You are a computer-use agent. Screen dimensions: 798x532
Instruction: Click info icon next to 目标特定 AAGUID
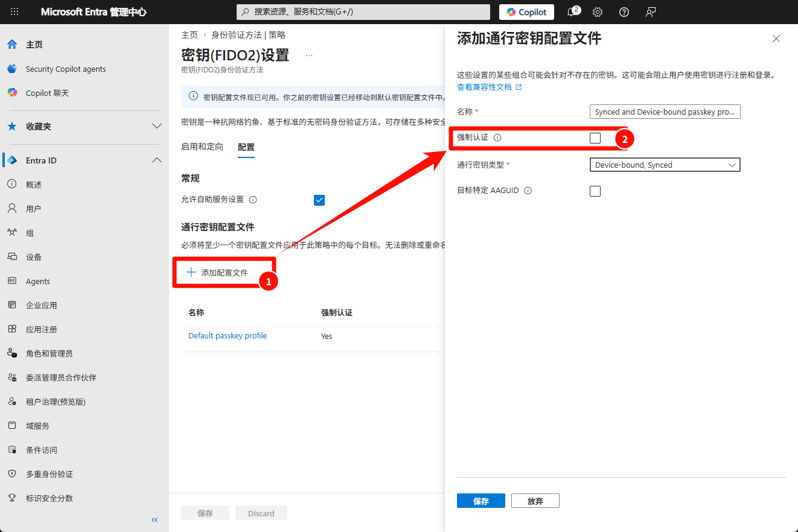(x=528, y=191)
